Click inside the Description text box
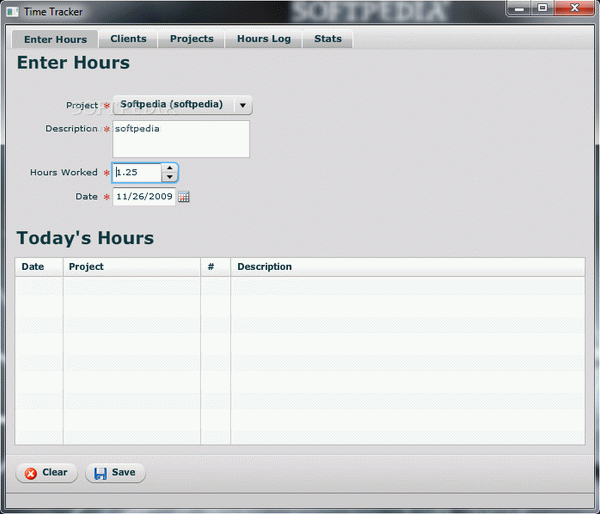This screenshot has height=514, width=600. pyautogui.click(x=180, y=139)
